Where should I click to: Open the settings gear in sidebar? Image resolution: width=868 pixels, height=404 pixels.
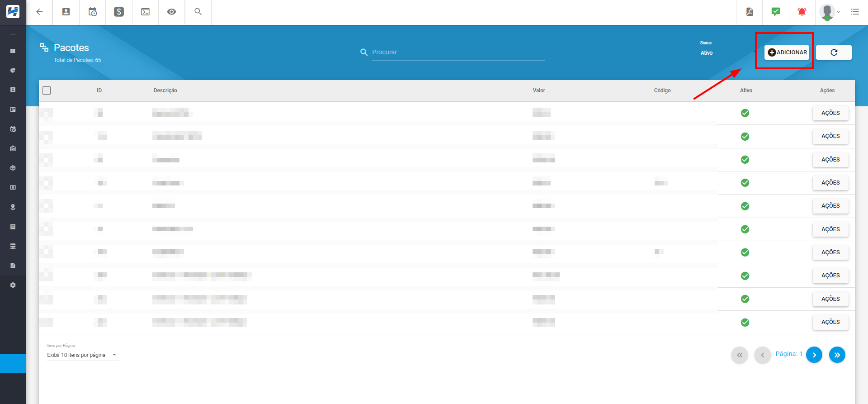pyautogui.click(x=13, y=285)
